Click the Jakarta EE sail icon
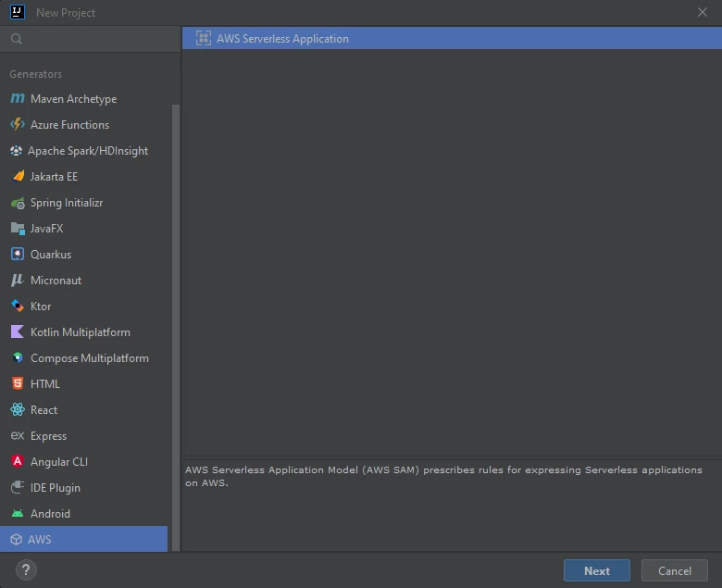Screen dimensions: 722x588 coord(19,176)
